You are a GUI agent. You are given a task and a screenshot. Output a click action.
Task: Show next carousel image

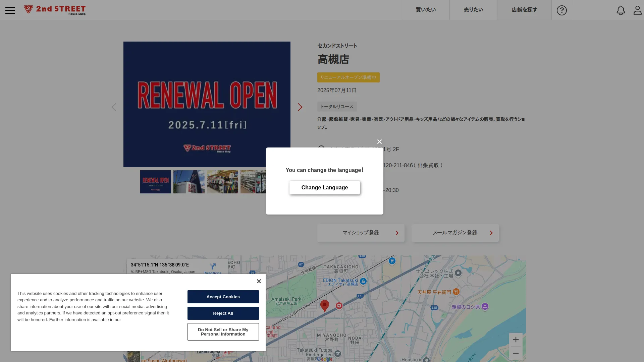click(x=300, y=107)
